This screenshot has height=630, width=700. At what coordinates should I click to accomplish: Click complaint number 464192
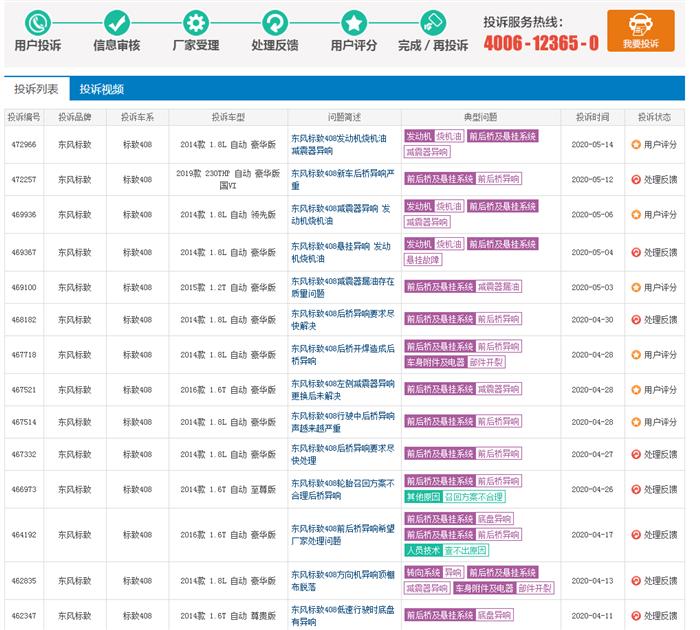[24, 535]
